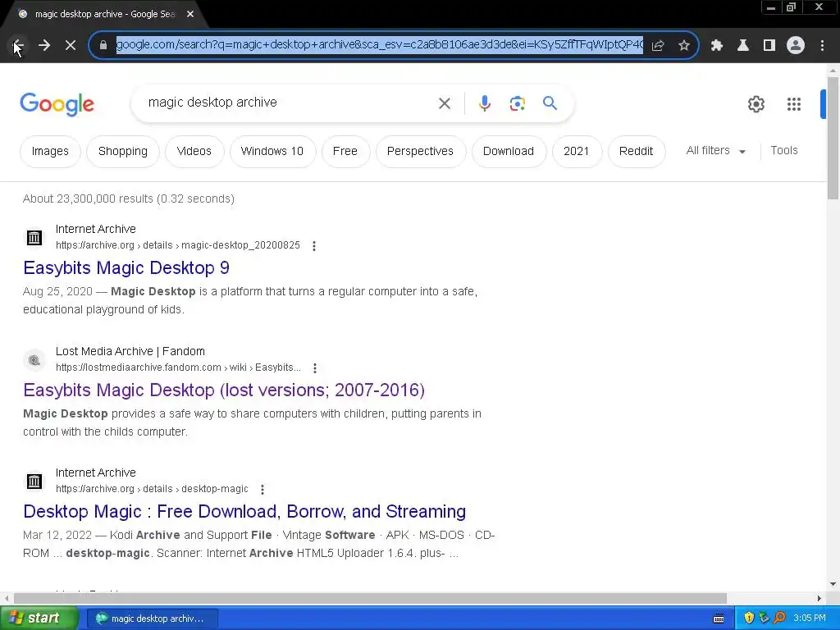Open the Chrome profile avatar
Viewport: 840px width, 630px height.
pyautogui.click(x=796, y=46)
